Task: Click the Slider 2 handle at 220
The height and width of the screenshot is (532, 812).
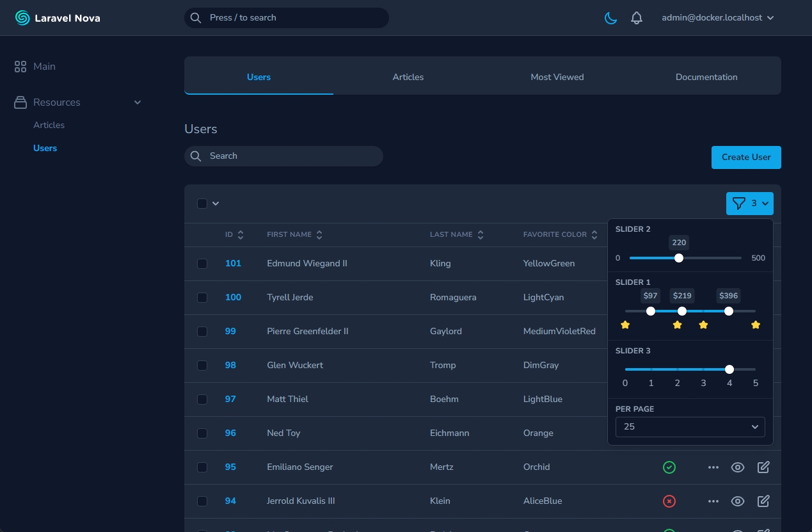Action: coord(679,258)
